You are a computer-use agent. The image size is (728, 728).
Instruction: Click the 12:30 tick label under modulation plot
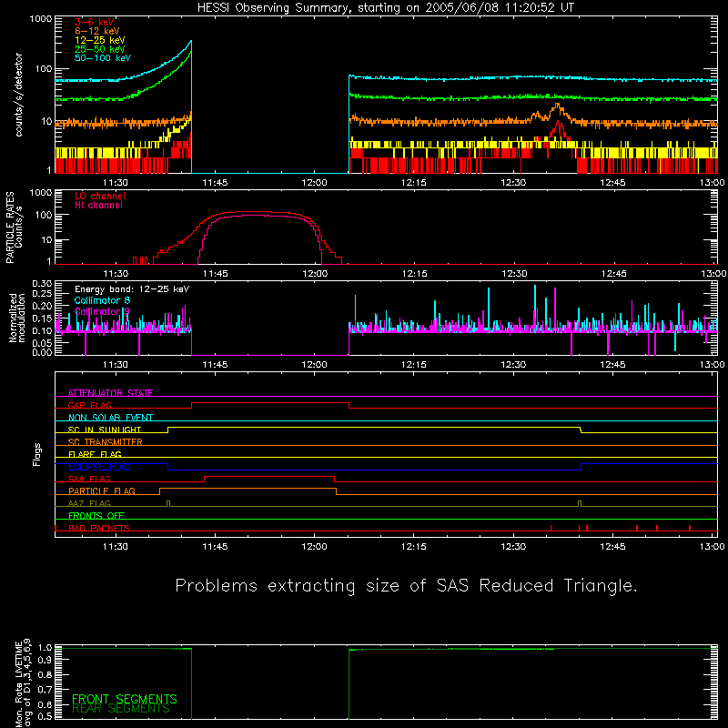pos(513,365)
